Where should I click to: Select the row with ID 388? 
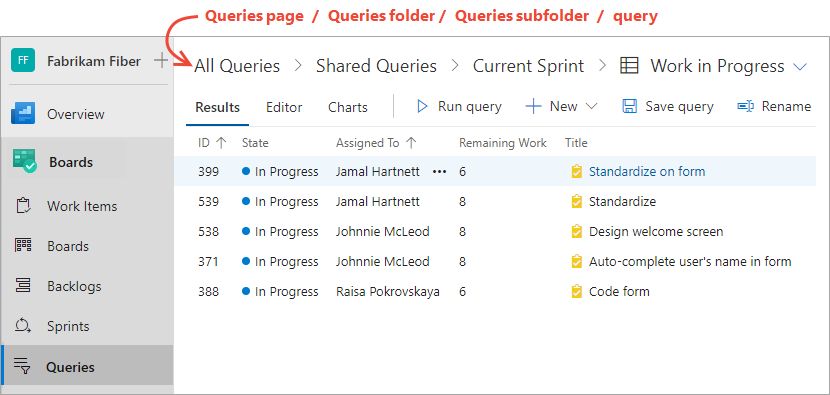[495, 292]
